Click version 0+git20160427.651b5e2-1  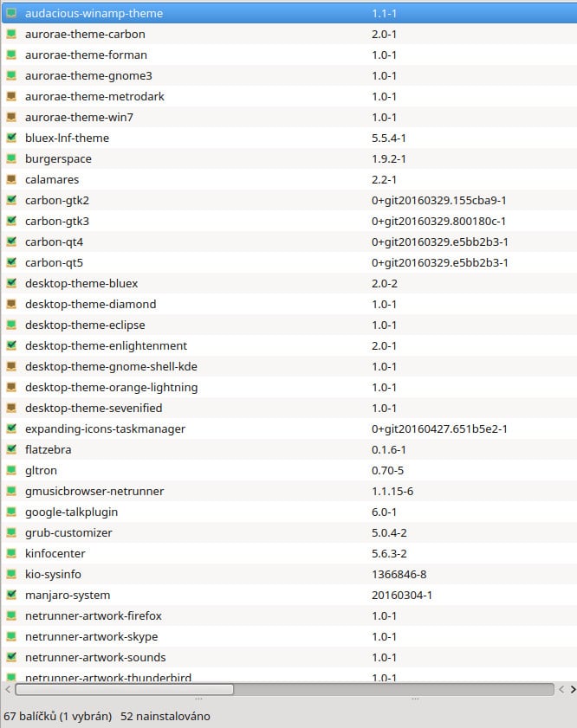[x=439, y=429]
